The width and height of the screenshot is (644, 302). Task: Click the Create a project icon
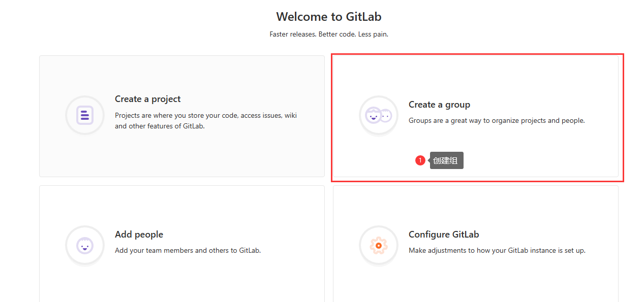[x=85, y=115]
